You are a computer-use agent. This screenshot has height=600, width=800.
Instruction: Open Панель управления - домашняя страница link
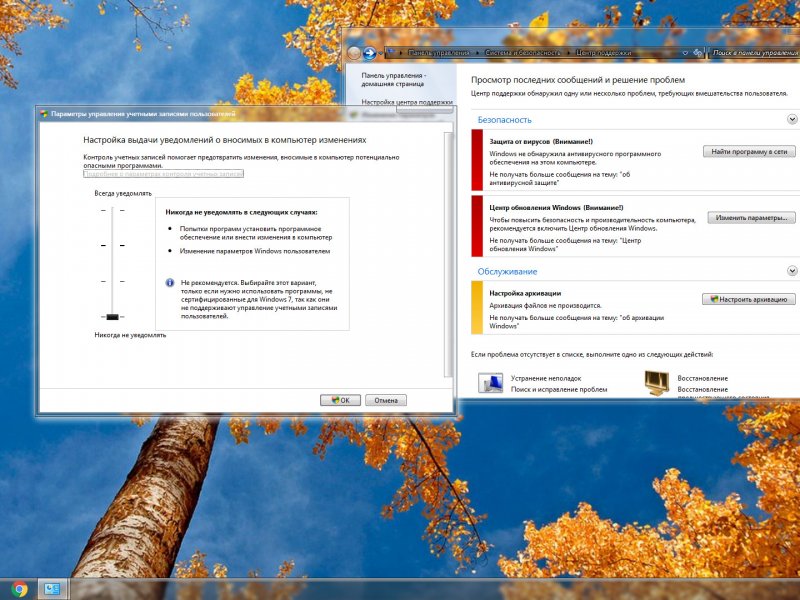click(x=393, y=80)
